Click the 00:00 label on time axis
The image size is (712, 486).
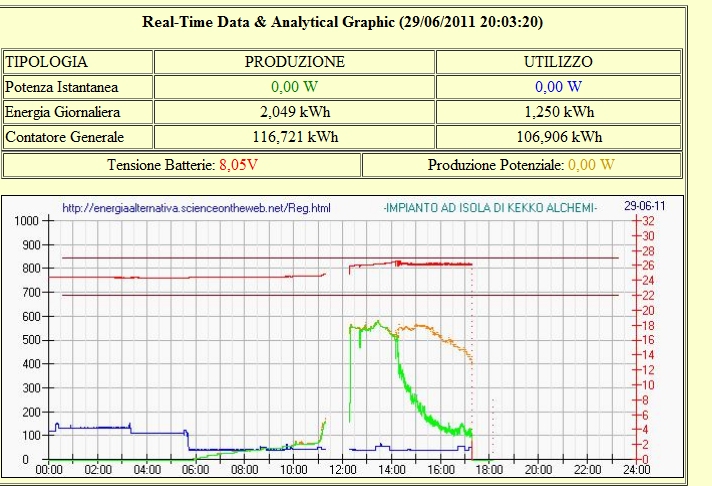coord(49,469)
